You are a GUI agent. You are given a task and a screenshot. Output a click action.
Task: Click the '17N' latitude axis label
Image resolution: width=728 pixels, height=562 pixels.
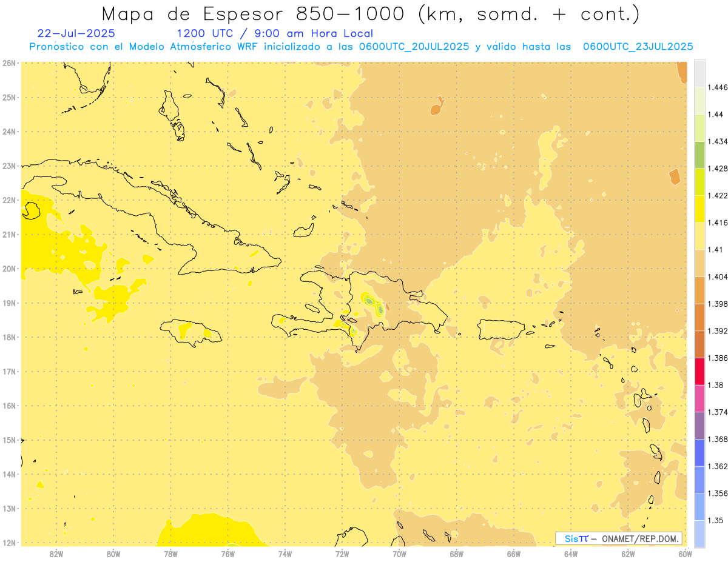coord(8,372)
